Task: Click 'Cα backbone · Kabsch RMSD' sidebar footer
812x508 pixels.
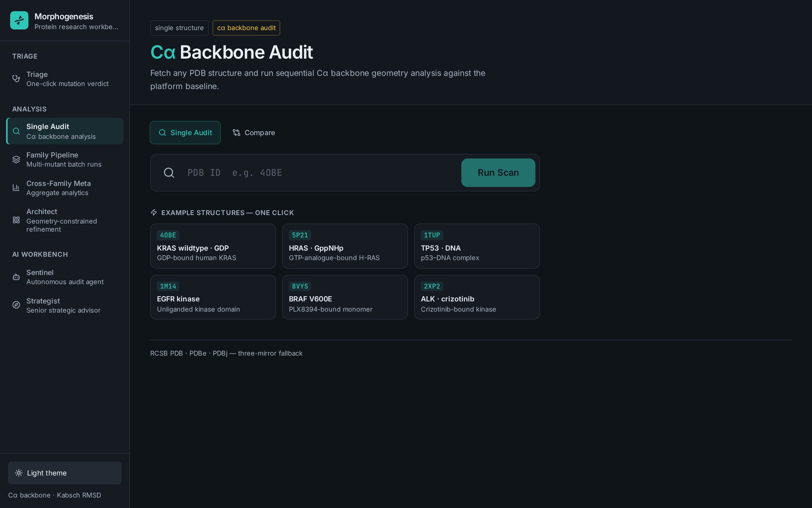Action: [54, 495]
